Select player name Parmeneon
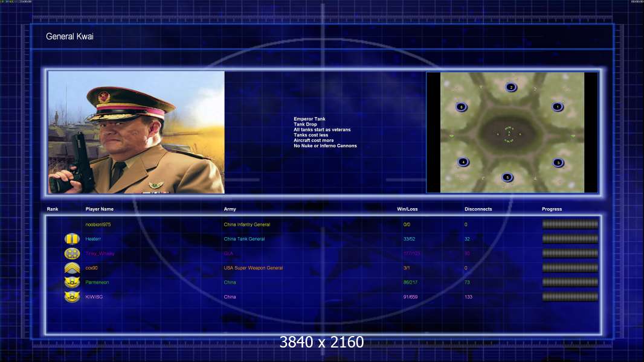Screen dimensions: 644x362 [97, 282]
